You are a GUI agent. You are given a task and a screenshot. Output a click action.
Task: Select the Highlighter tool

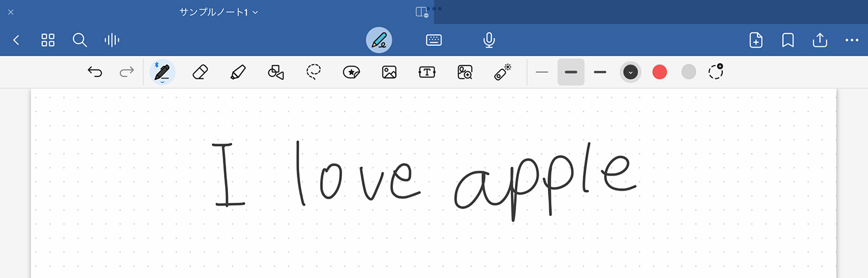[x=237, y=72]
